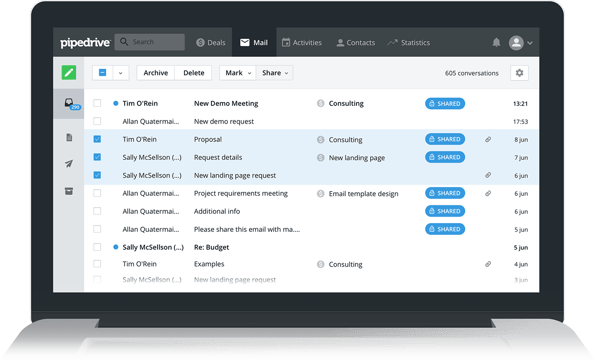
Task: Check the New demo request row checkbox
Action: pyautogui.click(x=97, y=121)
